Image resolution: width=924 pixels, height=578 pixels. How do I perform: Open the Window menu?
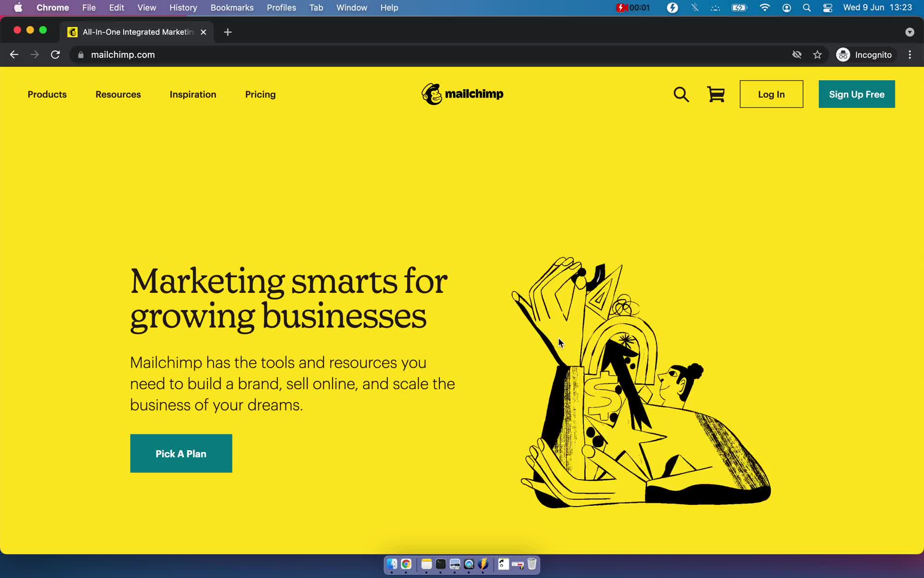[351, 8]
